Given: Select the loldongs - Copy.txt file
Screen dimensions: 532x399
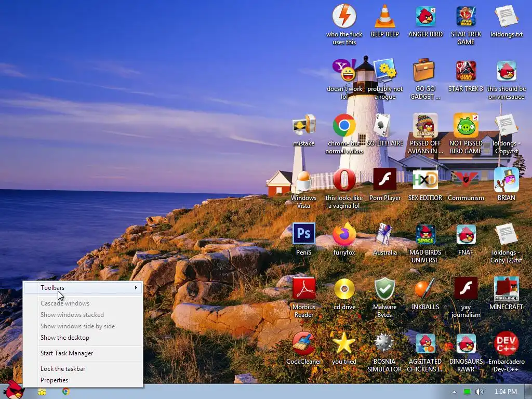Looking at the screenshot, I should (x=506, y=125).
